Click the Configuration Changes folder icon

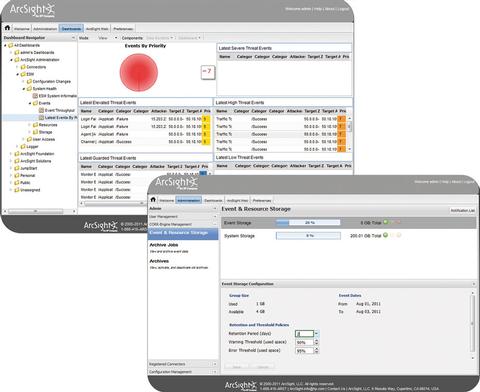pos(29,81)
